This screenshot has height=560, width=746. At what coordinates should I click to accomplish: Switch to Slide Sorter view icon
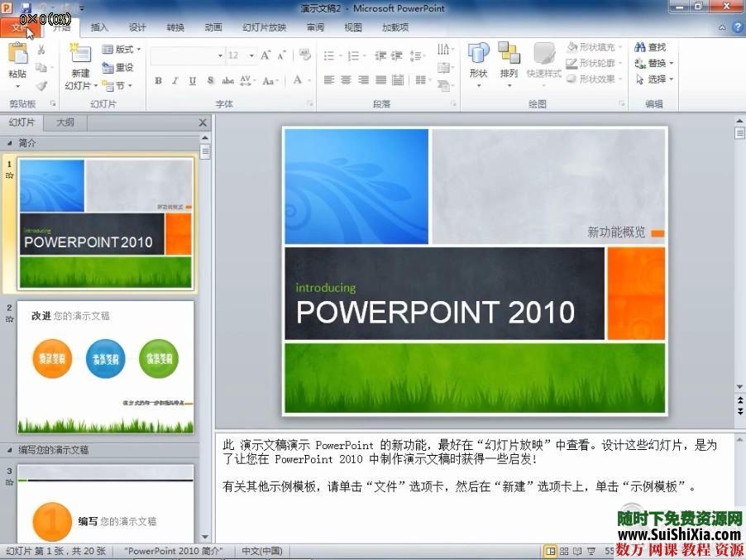pos(564,551)
